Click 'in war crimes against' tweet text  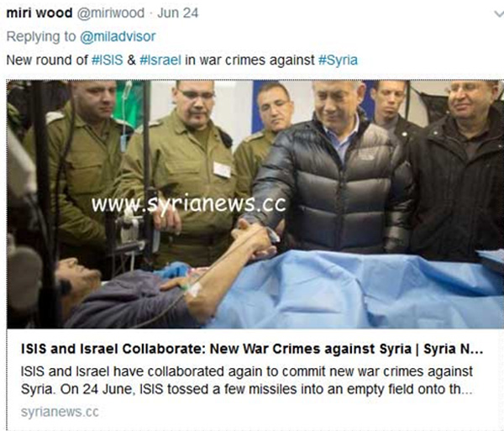[x=249, y=60]
